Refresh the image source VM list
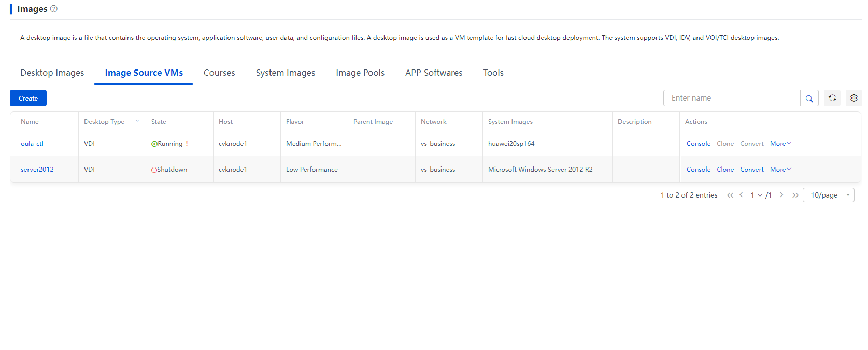 click(832, 98)
